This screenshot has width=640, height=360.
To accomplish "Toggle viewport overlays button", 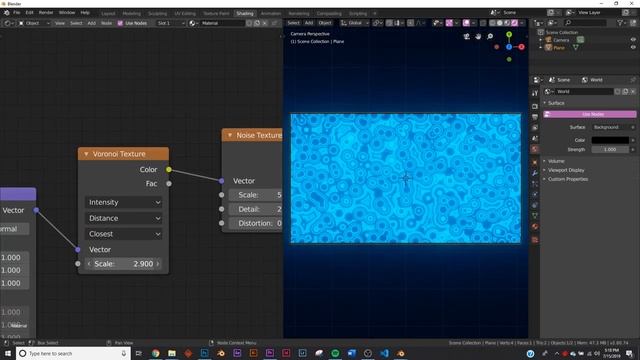I will tap(466, 23).
